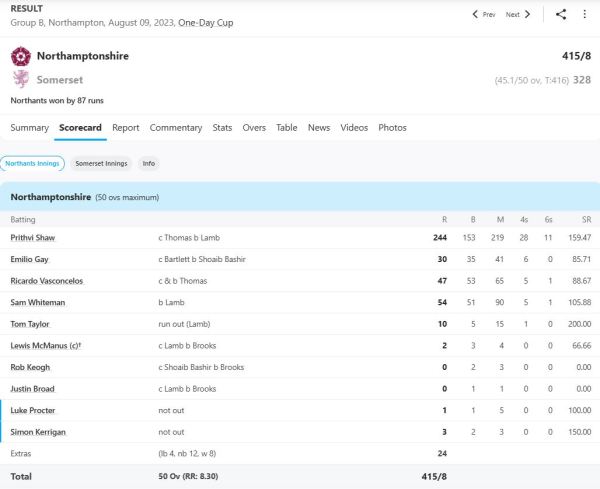Image resolution: width=600 pixels, height=489 pixels.
Task: View the Overs tab
Action: coord(254,128)
